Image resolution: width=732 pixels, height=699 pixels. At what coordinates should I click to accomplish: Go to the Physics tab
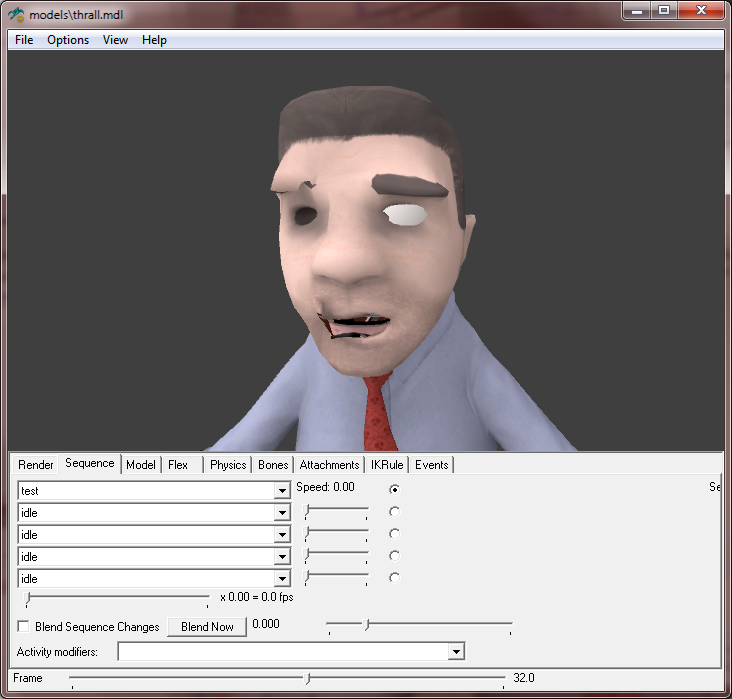pos(228,465)
